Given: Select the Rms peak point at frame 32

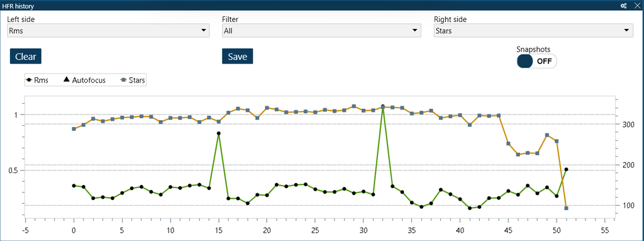Looking at the screenshot, I should 383,106.
